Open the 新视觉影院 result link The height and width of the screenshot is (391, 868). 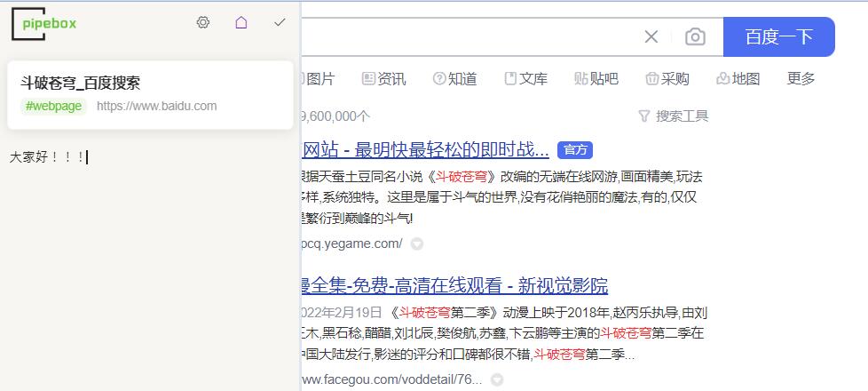(x=454, y=285)
